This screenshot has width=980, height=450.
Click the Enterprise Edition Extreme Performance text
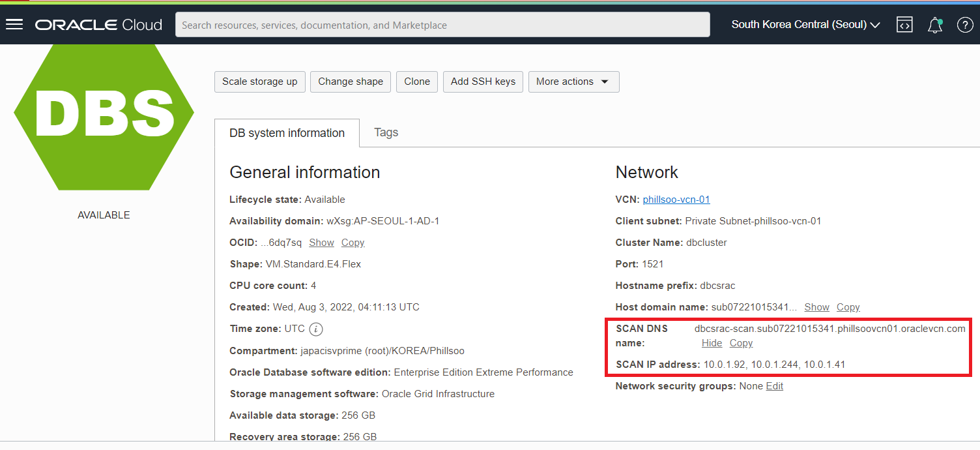[483, 372]
